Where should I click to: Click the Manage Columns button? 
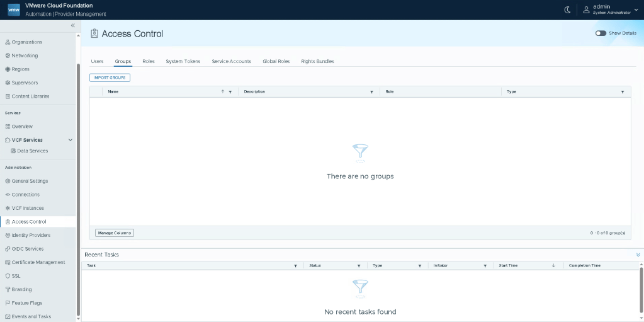pos(115,233)
